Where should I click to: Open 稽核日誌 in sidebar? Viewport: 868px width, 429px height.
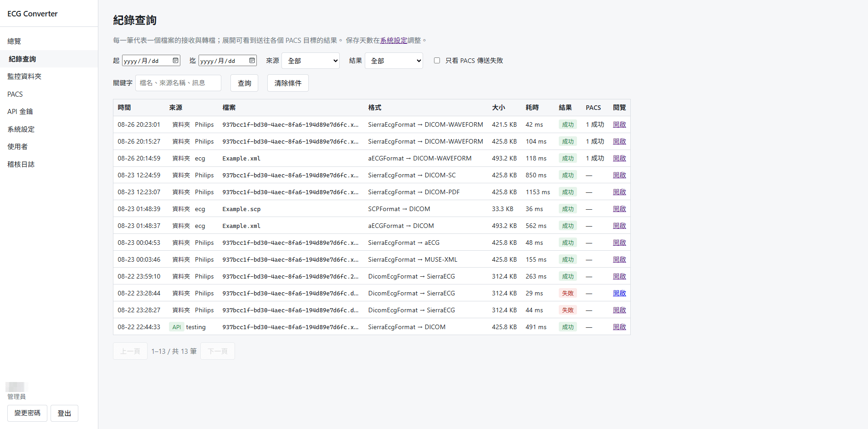point(49,164)
